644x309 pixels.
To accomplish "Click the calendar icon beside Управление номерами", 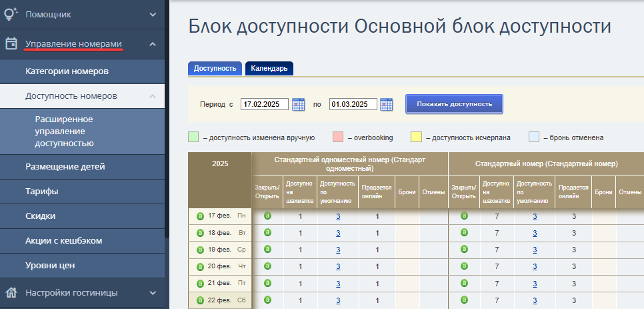I will pos(11,43).
